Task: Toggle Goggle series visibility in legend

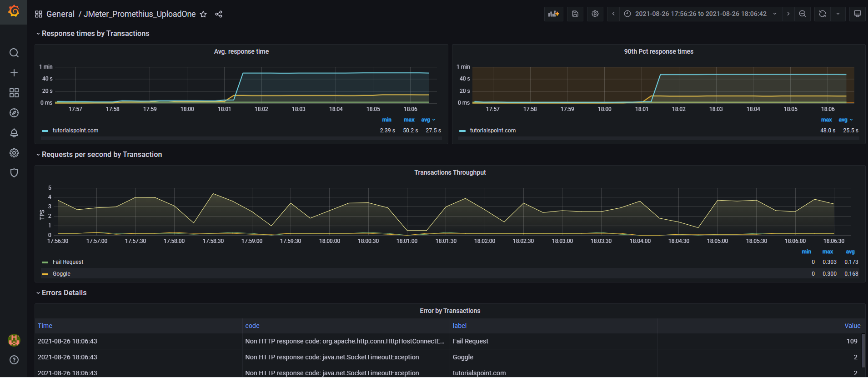Action: pyautogui.click(x=61, y=274)
